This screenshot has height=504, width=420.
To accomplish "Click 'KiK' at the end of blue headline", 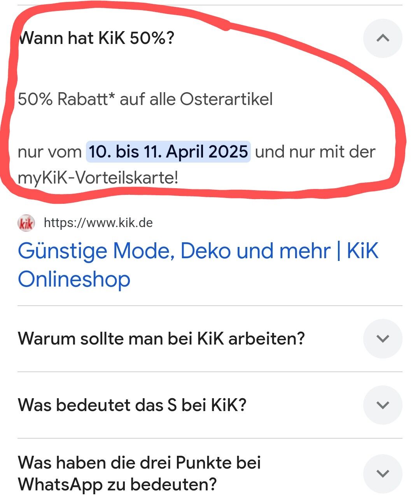I will [362, 251].
